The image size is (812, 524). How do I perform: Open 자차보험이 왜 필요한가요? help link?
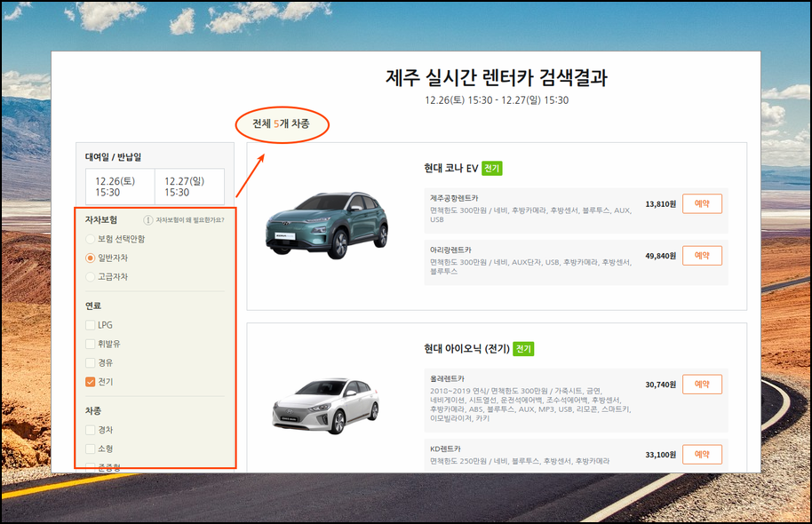point(190,220)
